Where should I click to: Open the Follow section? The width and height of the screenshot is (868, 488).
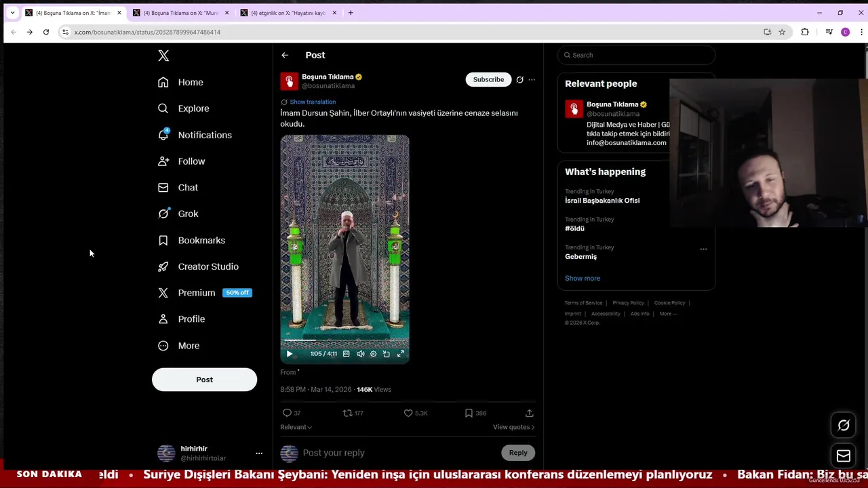[181, 161]
